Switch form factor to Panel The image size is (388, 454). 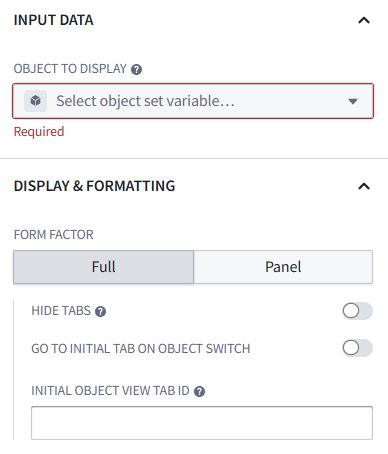[x=283, y=267]
